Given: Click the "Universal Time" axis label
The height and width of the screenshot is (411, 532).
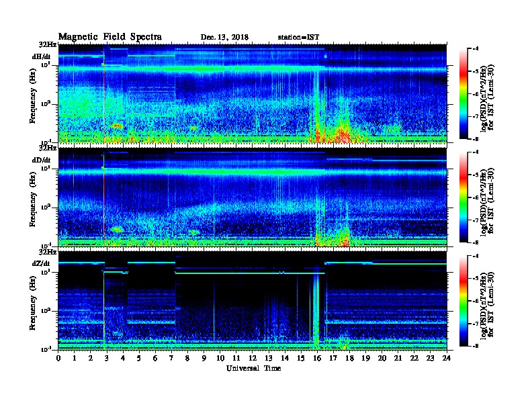Looking at the screenshot, I should pos(253,368).
